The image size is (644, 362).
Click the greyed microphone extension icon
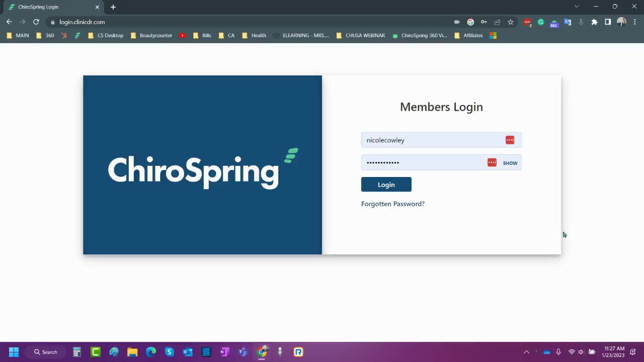coord(581,22)
